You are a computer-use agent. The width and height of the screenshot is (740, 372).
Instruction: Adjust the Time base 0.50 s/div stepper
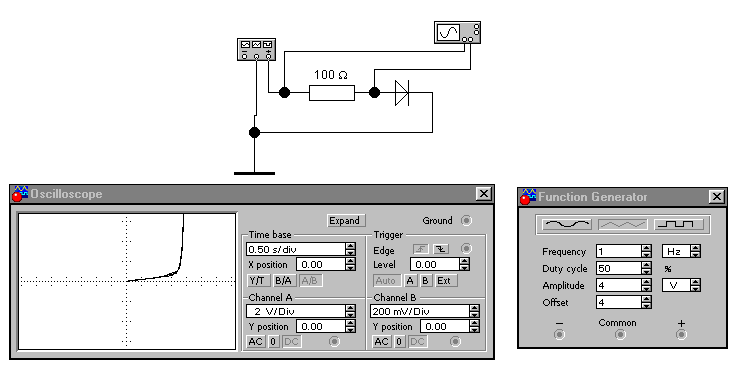[350, 249]
